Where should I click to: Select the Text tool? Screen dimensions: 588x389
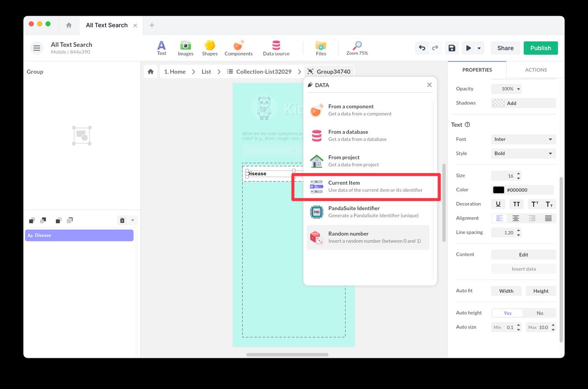162,48
